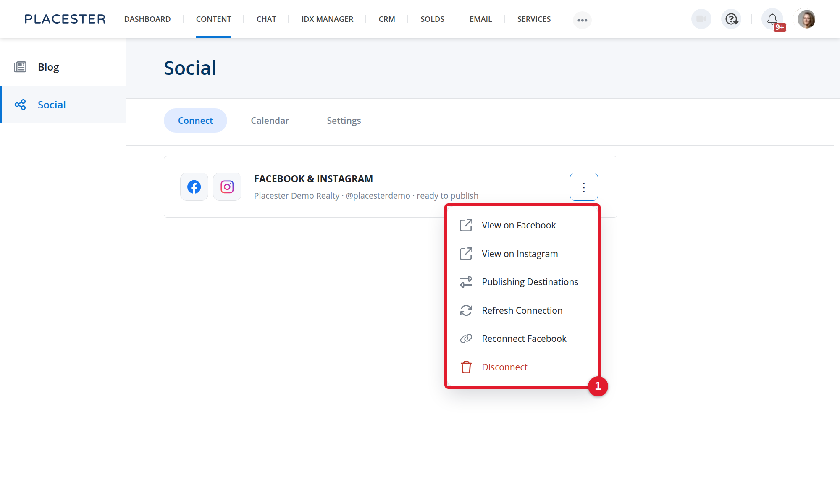
Task: Click the chain link icon for Reconnect
Action: [466, 339]
